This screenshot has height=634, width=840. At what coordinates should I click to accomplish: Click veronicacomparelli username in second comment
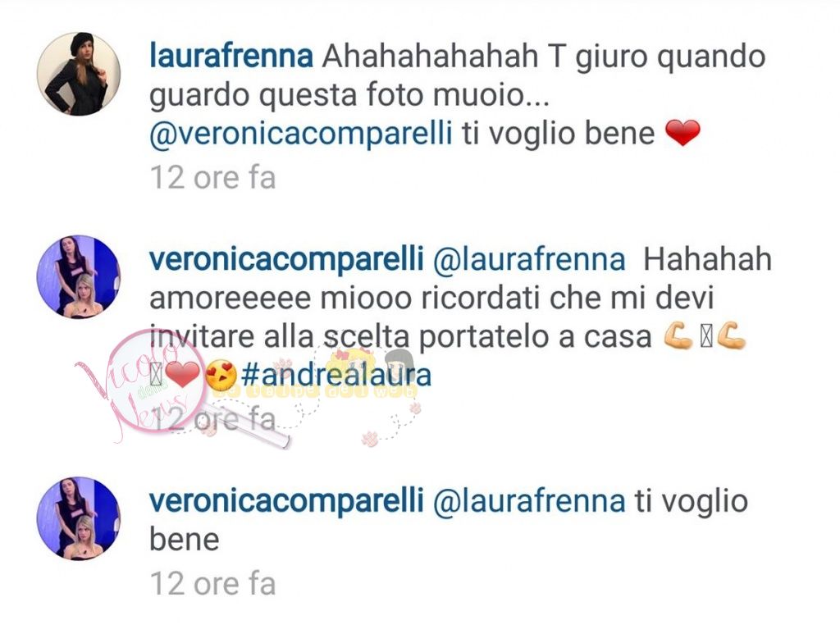click(286, 259)
